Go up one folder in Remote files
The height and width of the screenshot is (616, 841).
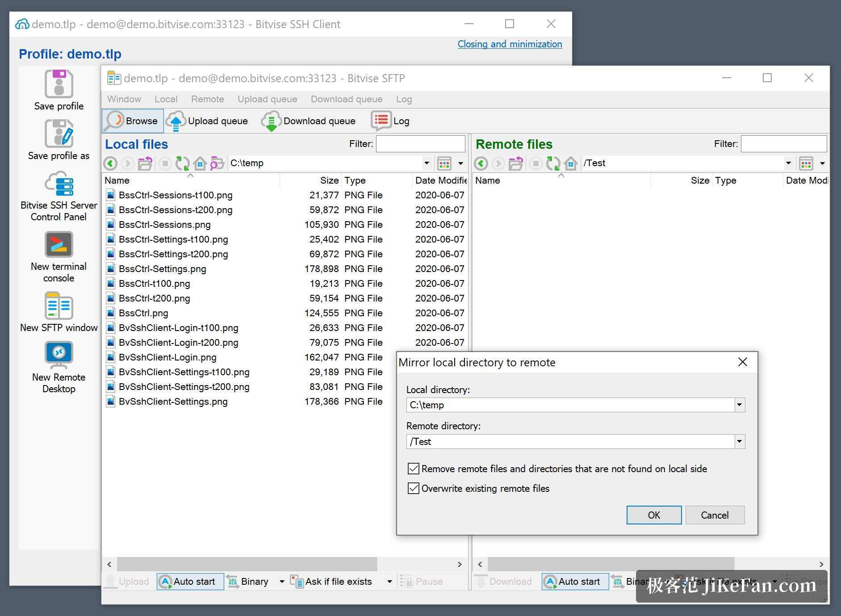click(x=516, y=163)
